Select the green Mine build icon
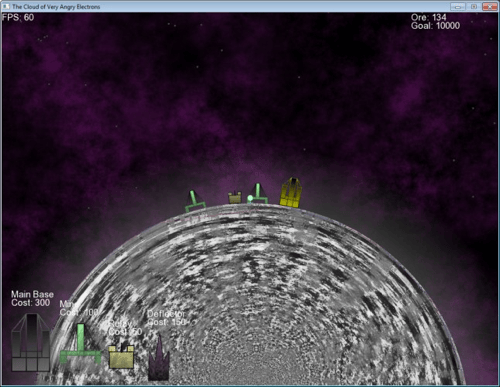500x387 pixels. tap(80, 343)
